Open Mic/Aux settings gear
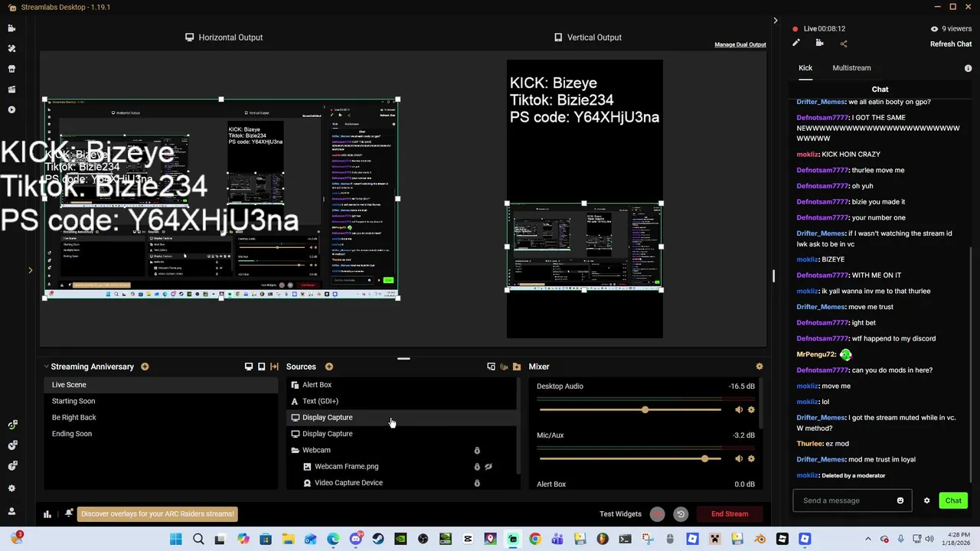 click(x=751, y=459)
